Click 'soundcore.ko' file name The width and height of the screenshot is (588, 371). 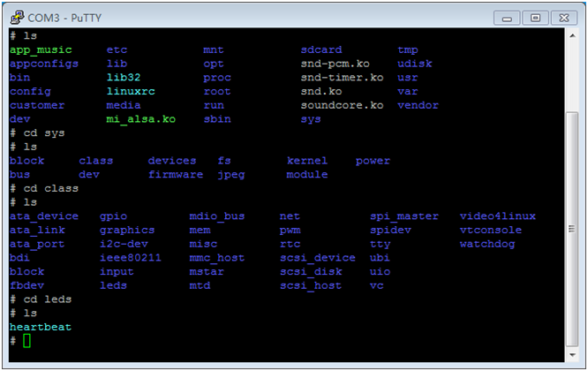click(x=342, y=105)
